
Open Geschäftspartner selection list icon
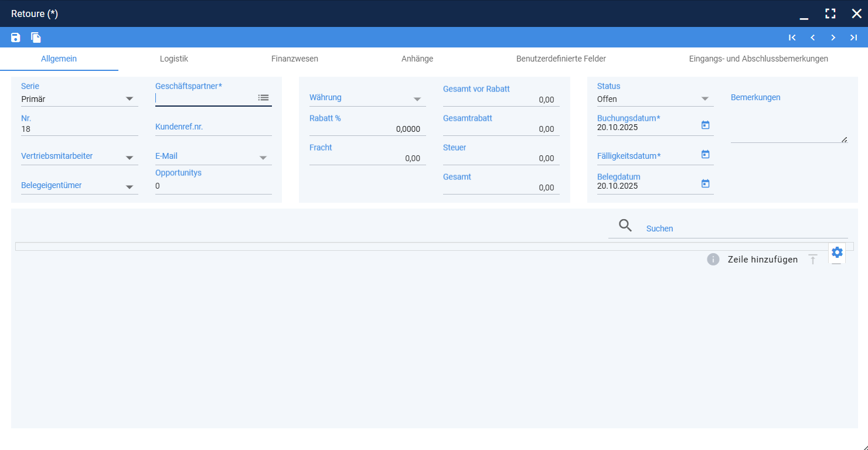[x=264, y=98]
